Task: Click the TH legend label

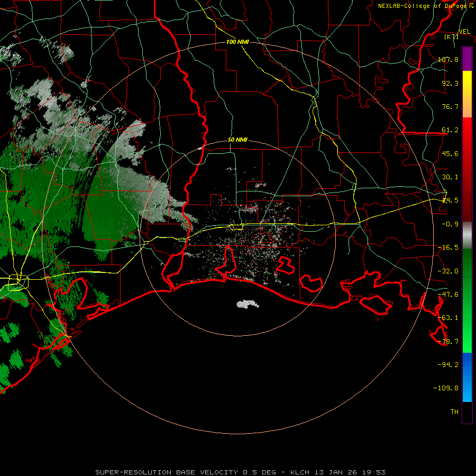Action: click(x=454, y=412)
